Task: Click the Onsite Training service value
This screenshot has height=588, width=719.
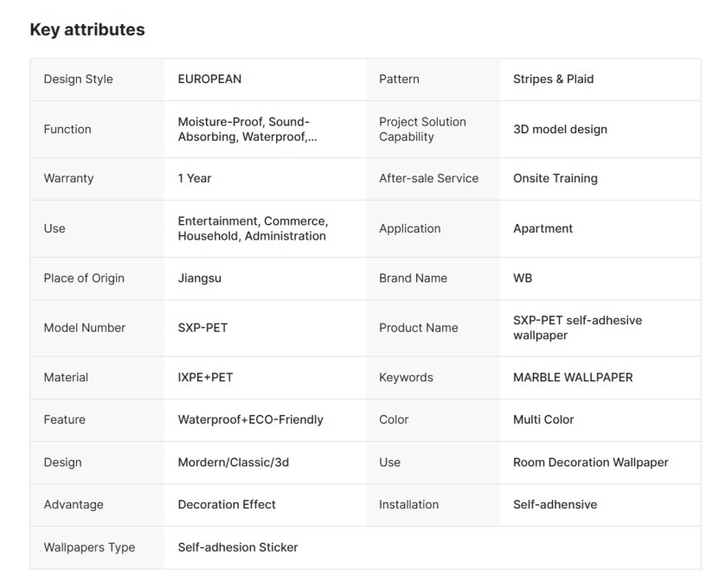Action: click(x=555, y=178)
